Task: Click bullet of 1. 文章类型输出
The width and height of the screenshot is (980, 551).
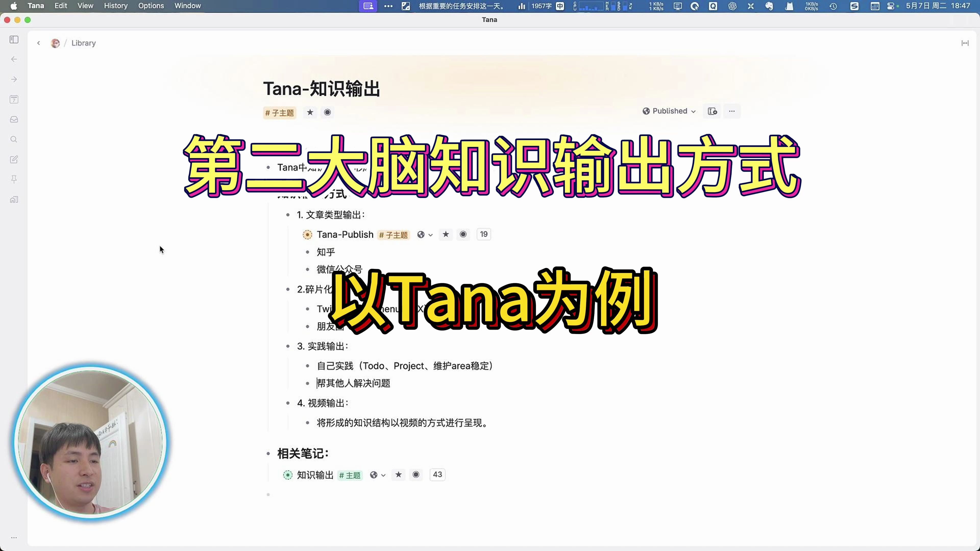Action: pos(288,215)
